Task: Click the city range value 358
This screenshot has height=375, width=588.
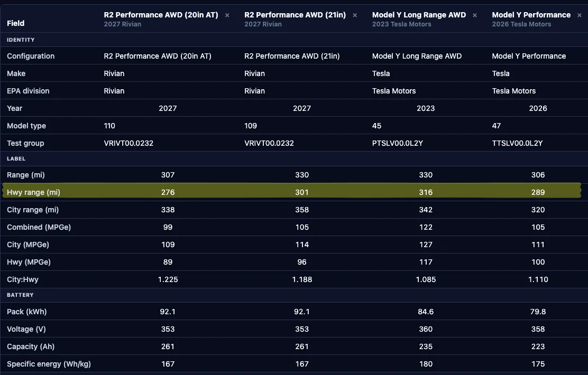Action: (302, 209)
